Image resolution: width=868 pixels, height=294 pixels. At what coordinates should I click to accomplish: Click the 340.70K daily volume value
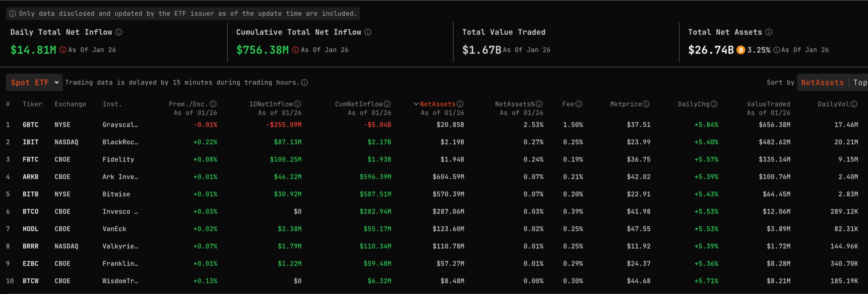[844, 264]
